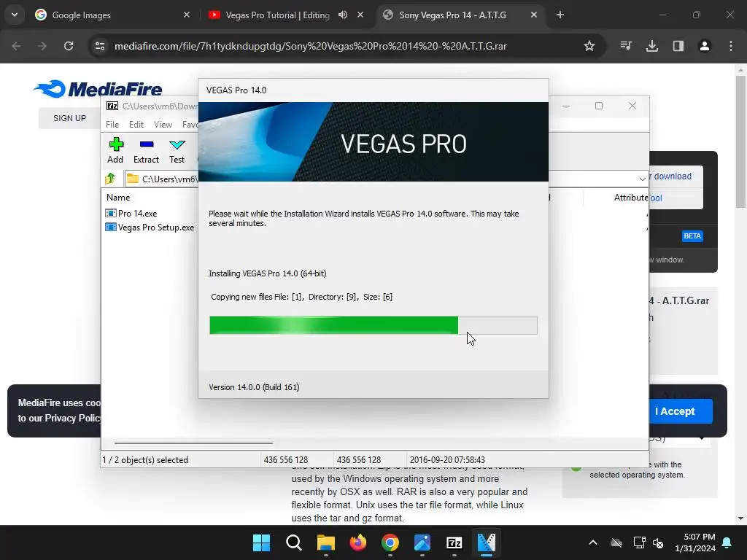
Task: Open File Explorer from taskbar
Action: click(x=326, y=542)
